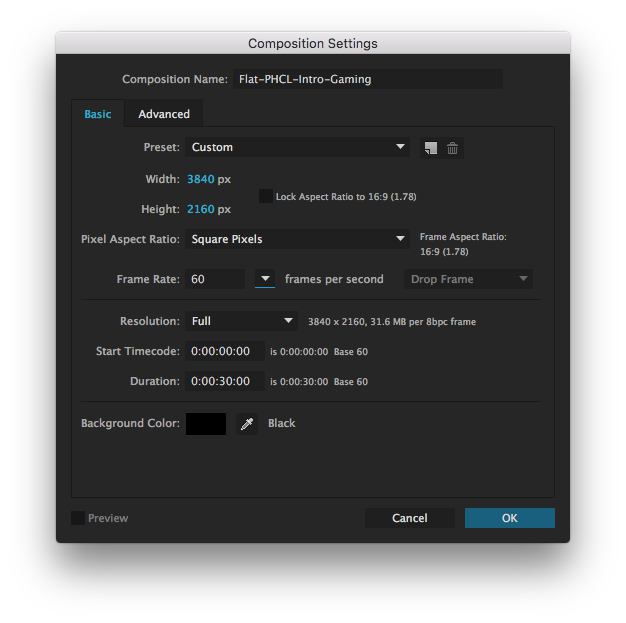Click the 'frames per second' label
This screenshot has height=623, width=626.
coord(334,279)
